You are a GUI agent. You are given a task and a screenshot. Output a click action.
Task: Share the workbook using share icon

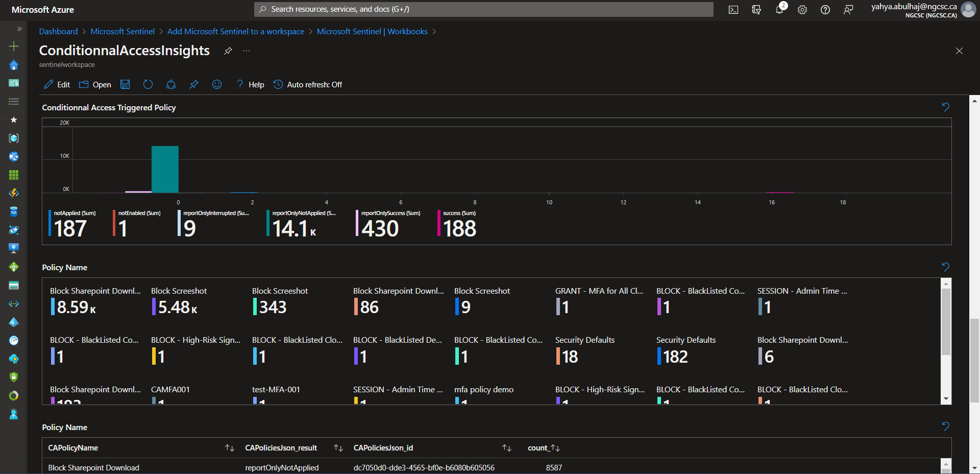pos(171,84)
